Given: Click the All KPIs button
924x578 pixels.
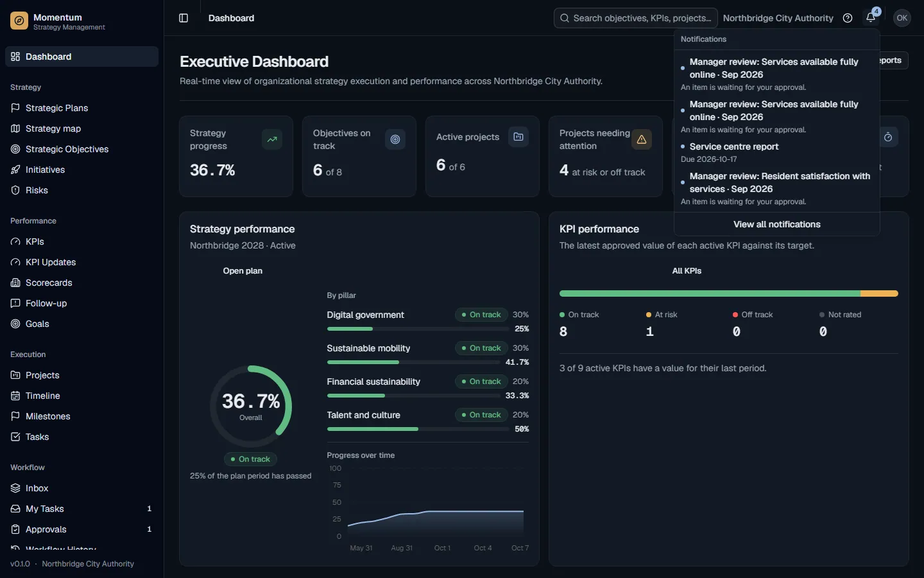Looking at the screenshot, I should pyautogui.click(x=687, y=271).
